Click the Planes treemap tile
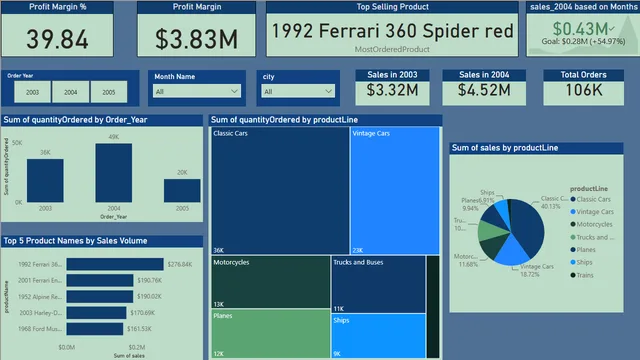This screenshot has height=360, width=640. (x=271, y=333)
